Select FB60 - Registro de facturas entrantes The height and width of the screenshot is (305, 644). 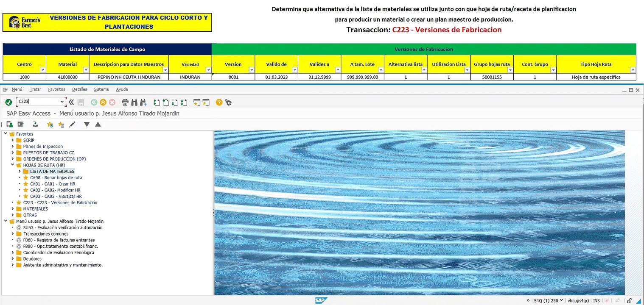pyautogui.click(x=59, y=240)
